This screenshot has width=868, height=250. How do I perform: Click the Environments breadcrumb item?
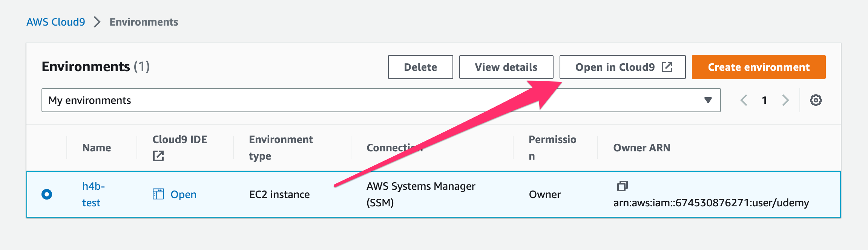coord(144,22)
